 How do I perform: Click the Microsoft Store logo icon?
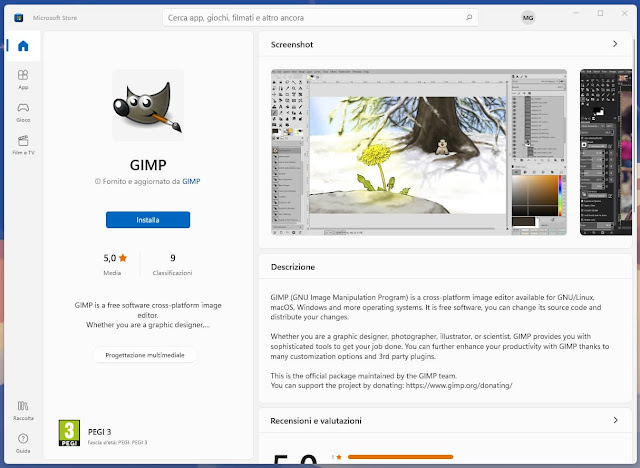(18, 18)
